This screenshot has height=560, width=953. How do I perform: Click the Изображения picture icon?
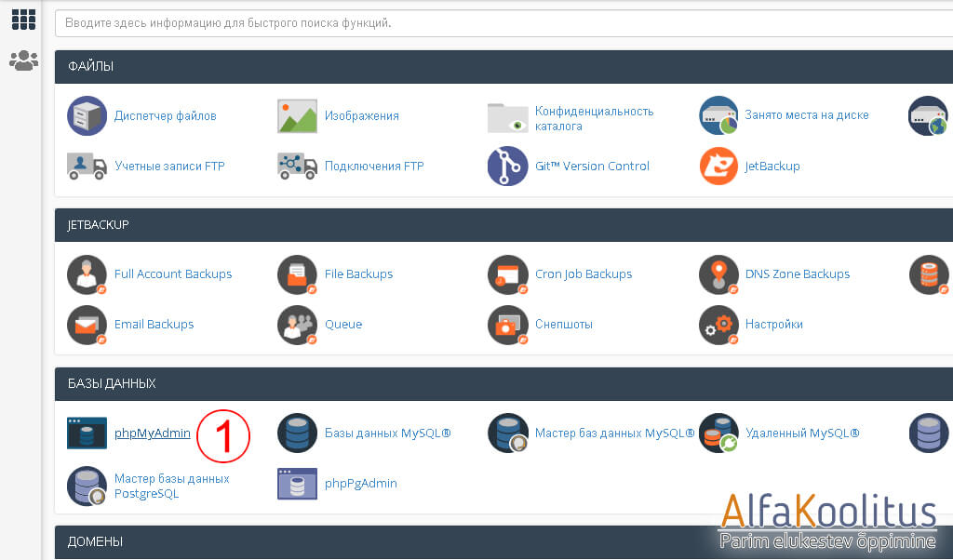pos(297,115)
